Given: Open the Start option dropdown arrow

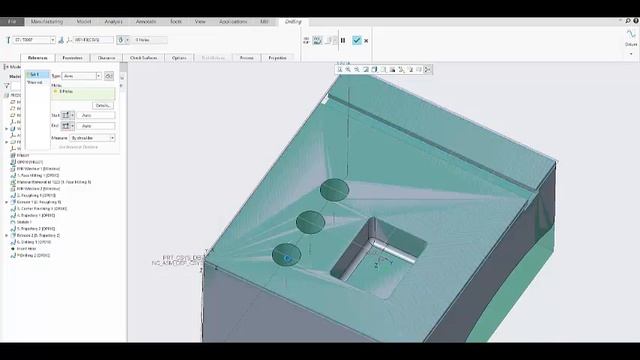Looking at the screenshot, I should coord(73,116).
